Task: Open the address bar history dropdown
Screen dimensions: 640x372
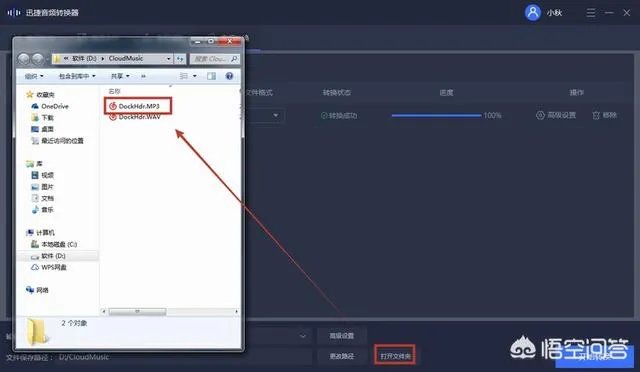Action: [168, 59]
